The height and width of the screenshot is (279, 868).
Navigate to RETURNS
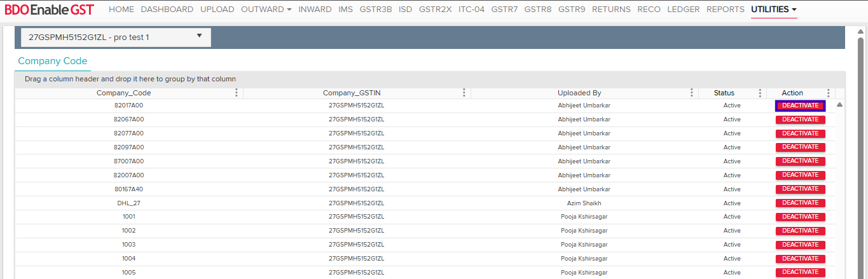611,10
